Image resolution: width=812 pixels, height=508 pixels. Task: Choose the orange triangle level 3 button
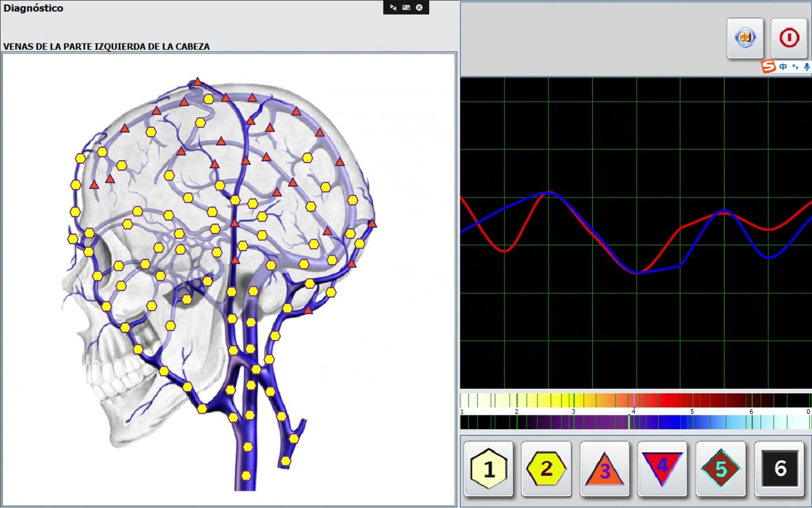pos(604,468)
